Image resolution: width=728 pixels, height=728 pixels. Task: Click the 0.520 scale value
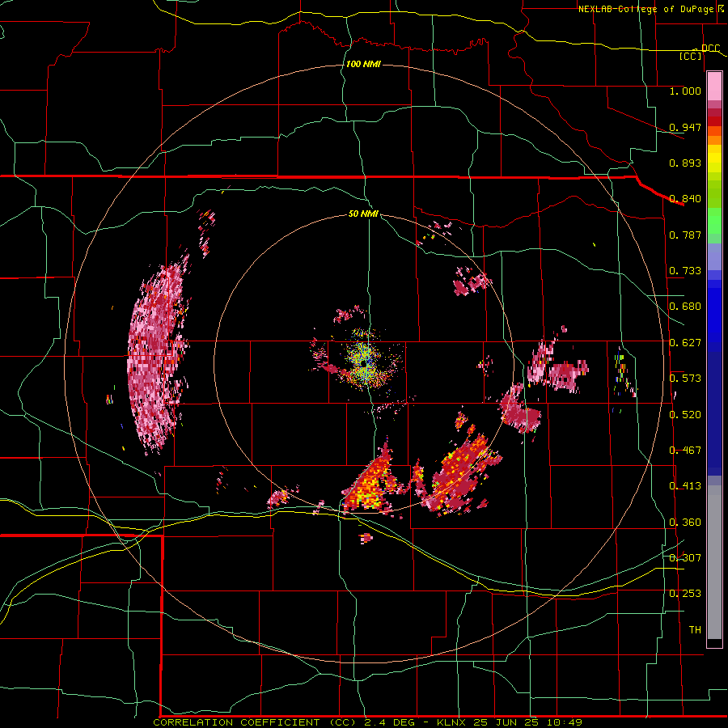(x=685, y=415)
